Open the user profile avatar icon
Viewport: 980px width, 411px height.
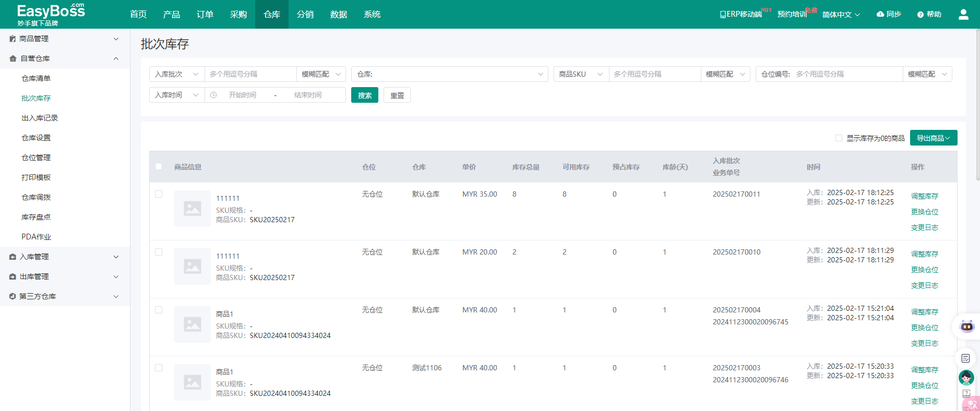963,15
